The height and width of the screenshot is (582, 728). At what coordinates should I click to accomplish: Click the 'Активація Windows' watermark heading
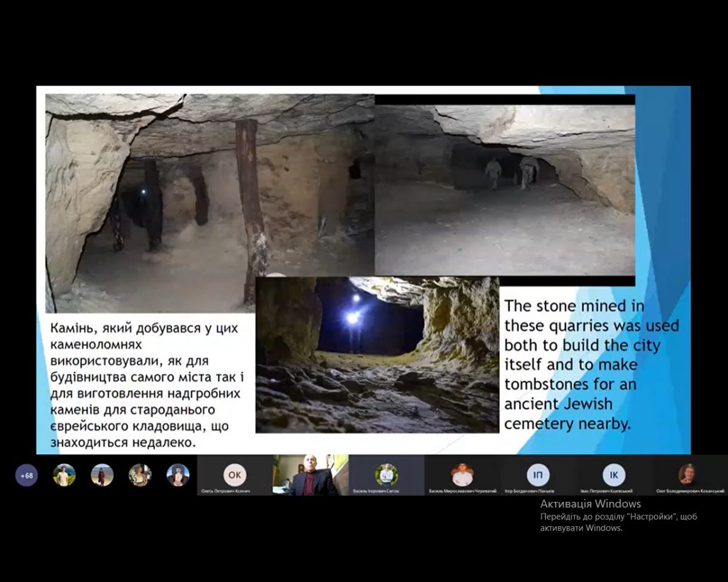[590, 504]
